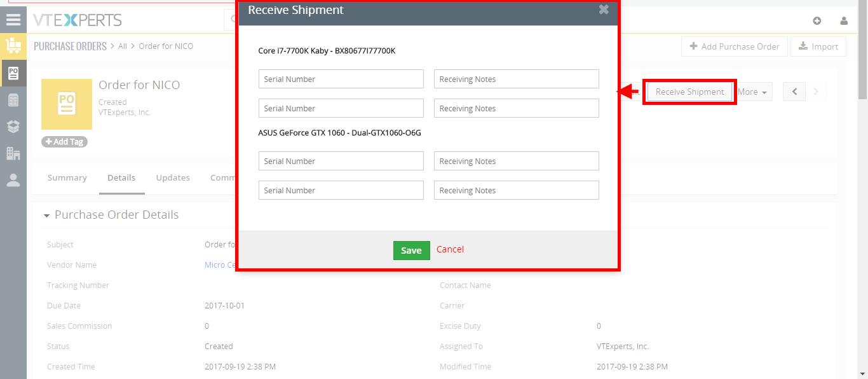Add a tag to the order
The width and height of the screenshot is (868, 379).
[x=64, y=142]
